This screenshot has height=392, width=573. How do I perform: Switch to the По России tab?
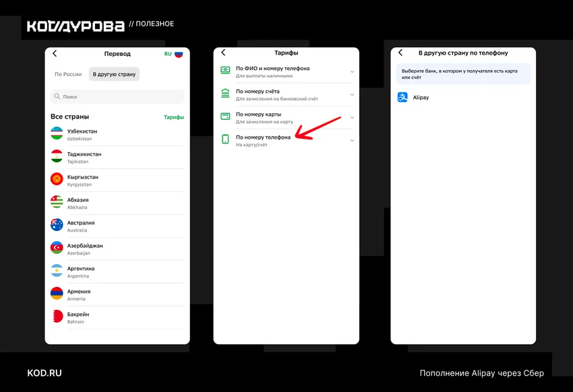[68, 74]
